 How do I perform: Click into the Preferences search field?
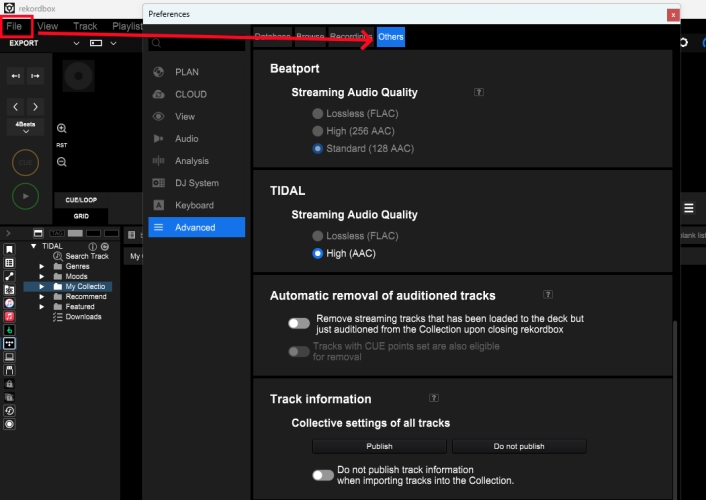coord(197,43)
